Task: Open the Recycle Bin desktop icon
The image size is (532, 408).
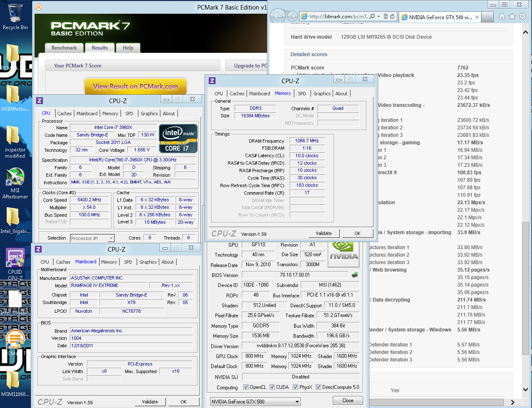Action: (15, 17)
